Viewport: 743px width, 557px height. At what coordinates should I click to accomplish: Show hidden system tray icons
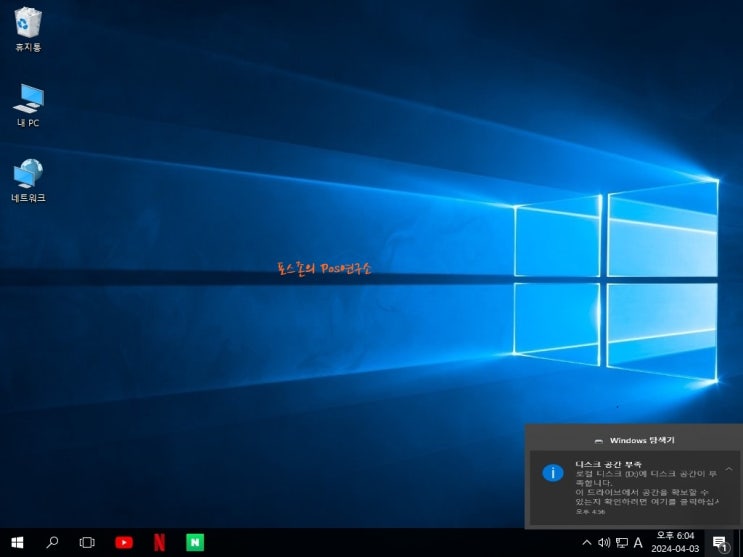coord(587,542)
